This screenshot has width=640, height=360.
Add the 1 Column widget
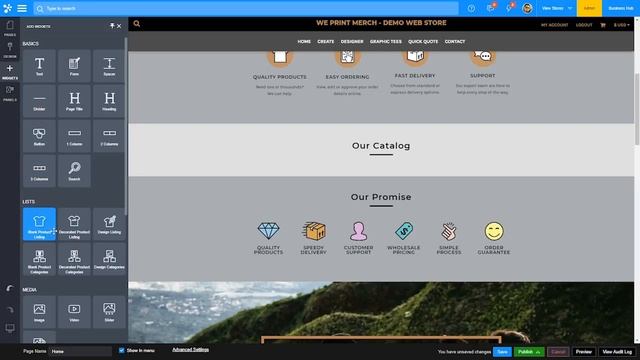74,136
